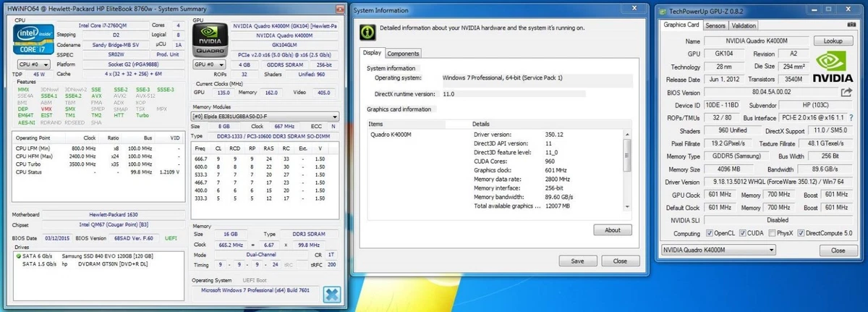Click the CPU LFM (Min) row

pos(98,148)
